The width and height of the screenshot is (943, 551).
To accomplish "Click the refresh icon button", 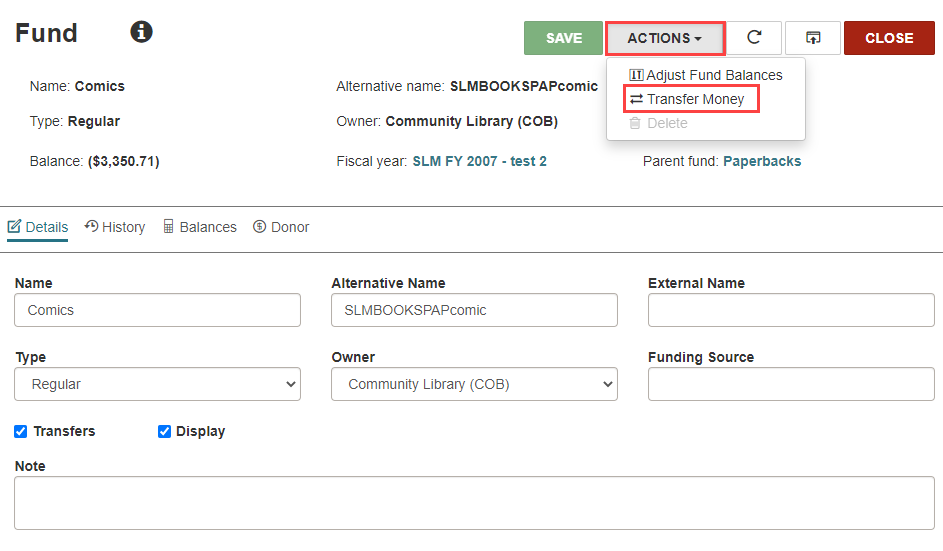I will point(754,38).
